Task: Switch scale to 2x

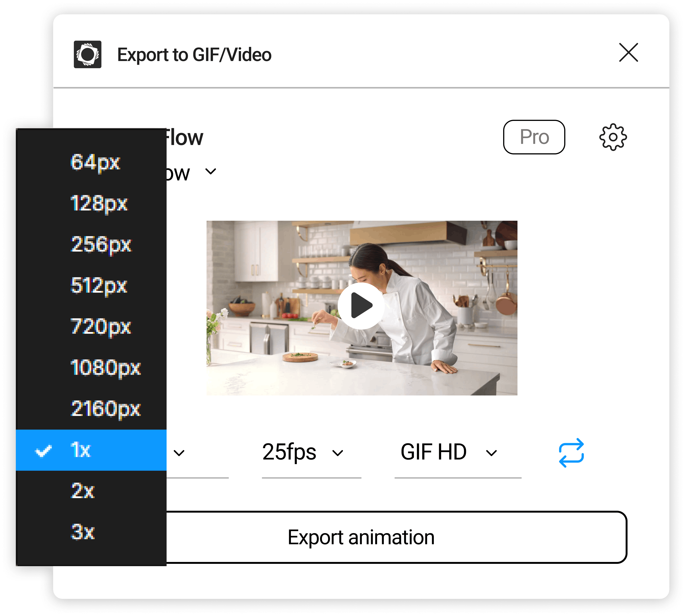Action: [83, 491]
